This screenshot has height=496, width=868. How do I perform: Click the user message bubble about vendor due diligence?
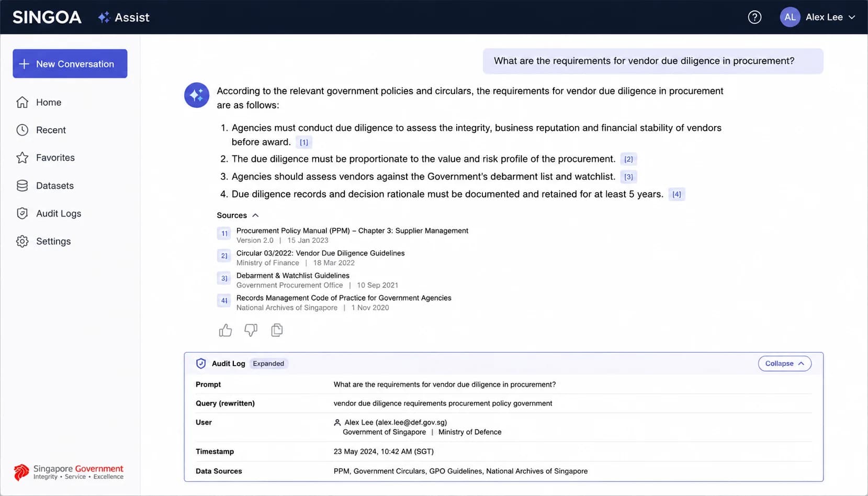click(x=652, y=61)
